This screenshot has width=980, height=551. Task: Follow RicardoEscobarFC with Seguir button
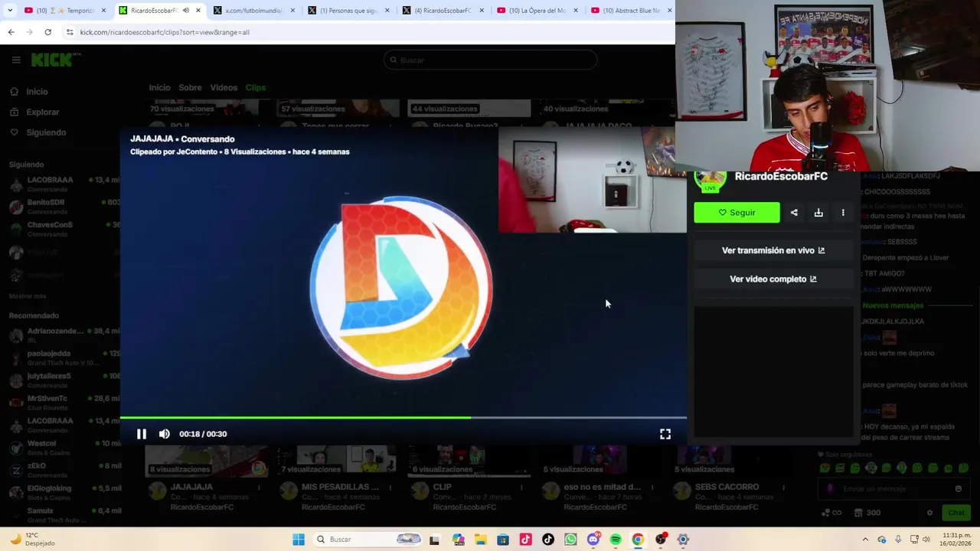737,213
